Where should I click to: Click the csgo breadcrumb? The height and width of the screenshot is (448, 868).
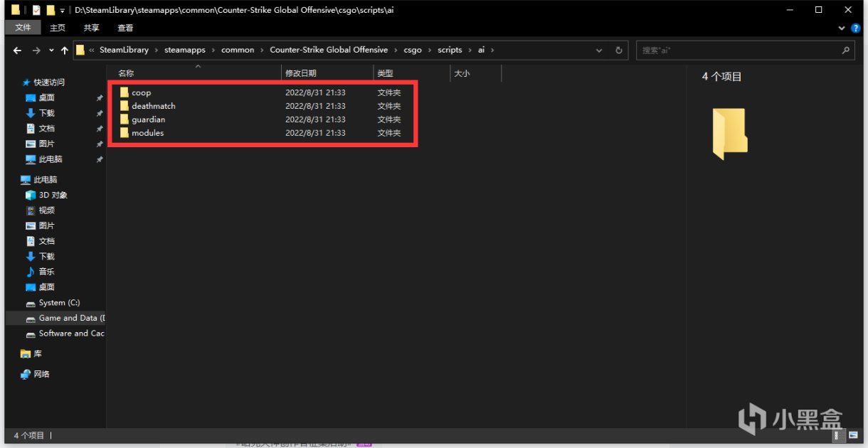pos(413,50)
